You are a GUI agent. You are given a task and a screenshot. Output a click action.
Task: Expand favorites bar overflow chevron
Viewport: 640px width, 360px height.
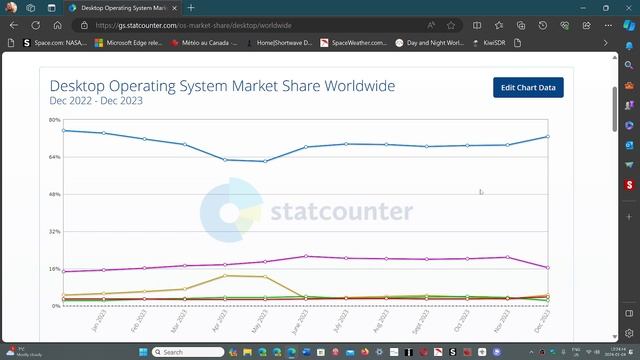[x=605, y=43]
